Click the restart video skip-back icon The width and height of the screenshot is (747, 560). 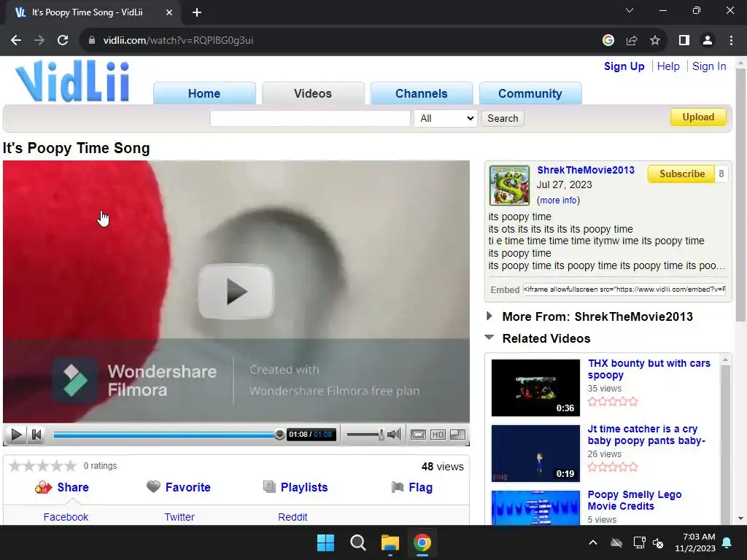[x=36, y=435]
